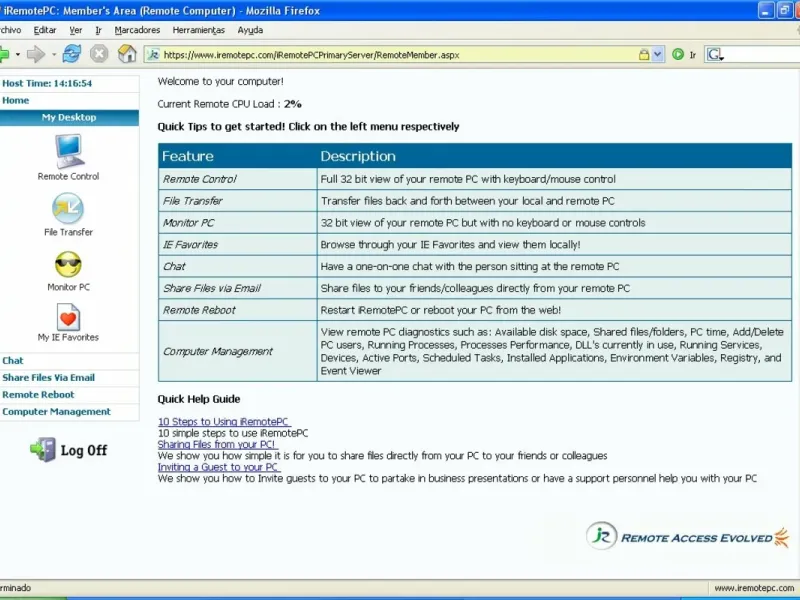Image resolution: width=800 pixels, height=600 pixels.
Task: Click the IE Favorites table cell
Action: click(x=237, y=244)
